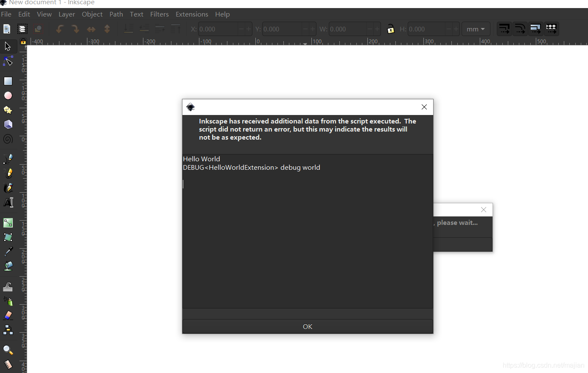Toggle move gradients with object

(x=535, y=29)
